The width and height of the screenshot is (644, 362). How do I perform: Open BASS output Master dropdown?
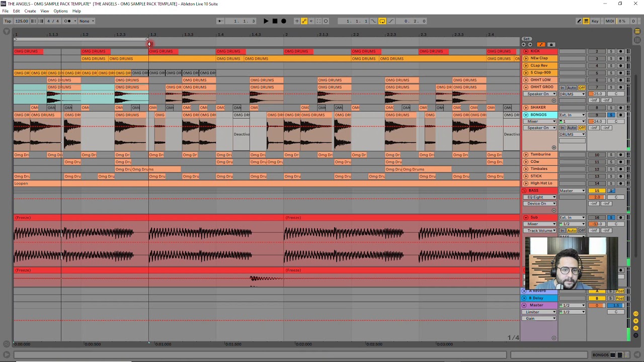point(573,191)
